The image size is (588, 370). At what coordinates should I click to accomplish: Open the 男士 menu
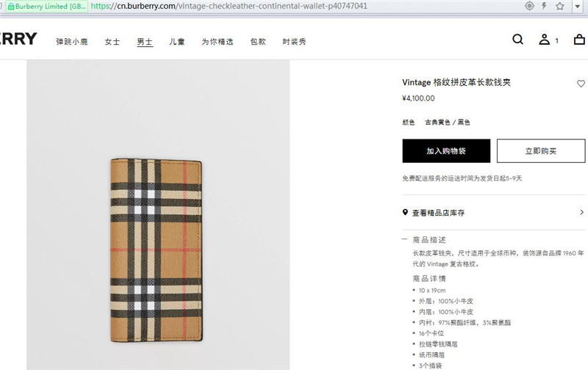[145, 42]
